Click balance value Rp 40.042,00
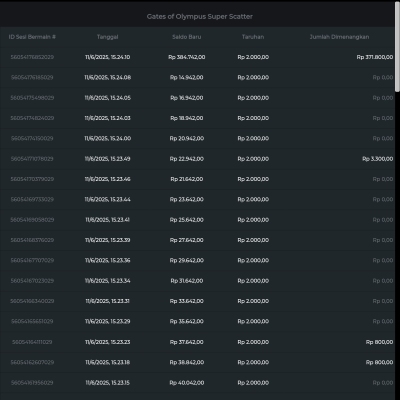 click(187, 383)
